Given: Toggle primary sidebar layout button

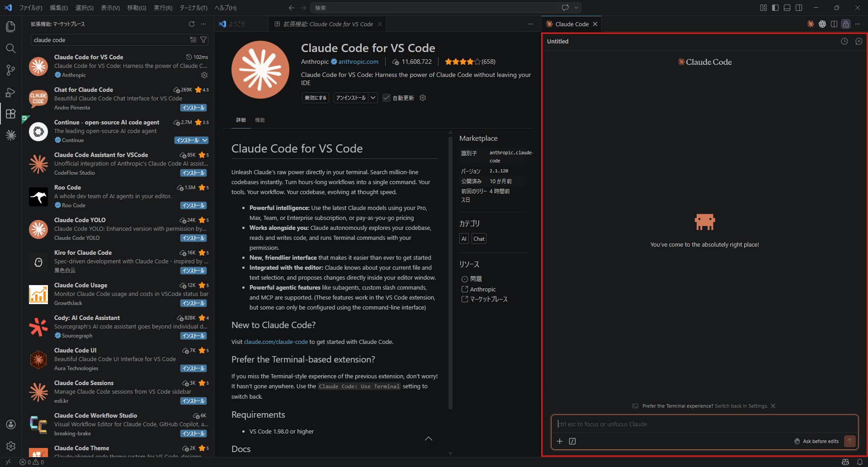Looking at the screenshot, I should pyautogui.click(x=775, y=8).
